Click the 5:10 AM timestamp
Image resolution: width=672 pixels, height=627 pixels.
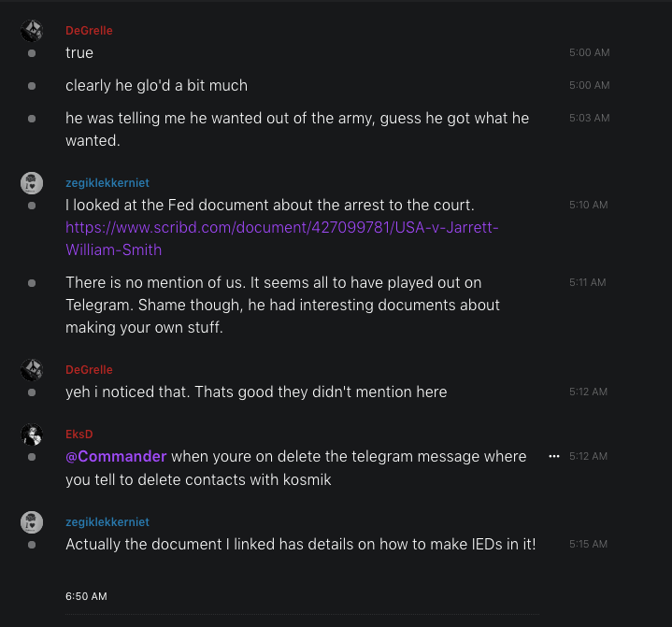[x=589, y=205]
